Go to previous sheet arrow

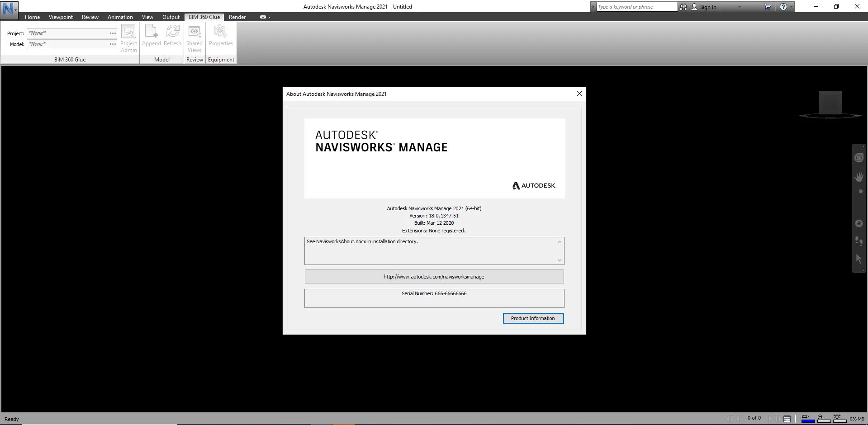[x=738, y=419]
